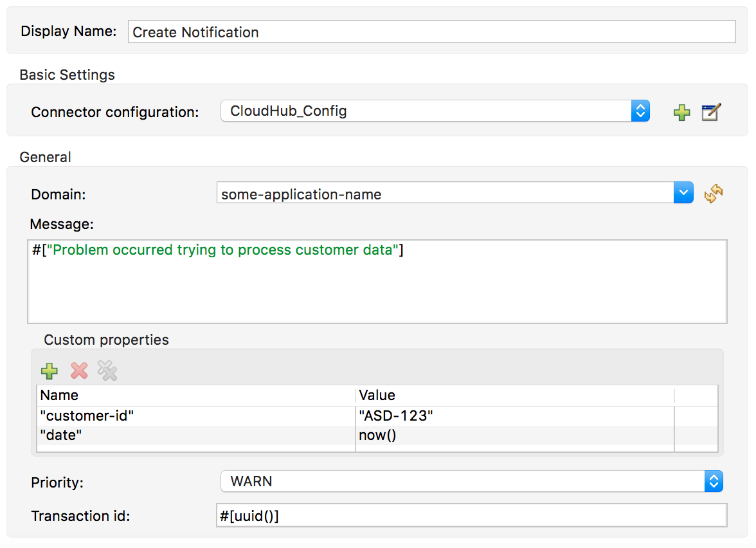Remove the selected custom property
The image size is (756, 548).
tap(78, 371)
